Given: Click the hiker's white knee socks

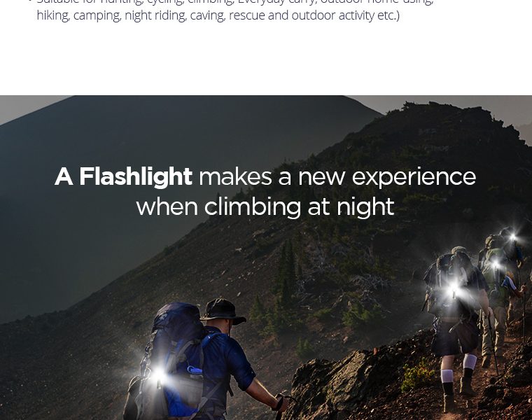Looking at the screenshot, I should click(458, 370).
